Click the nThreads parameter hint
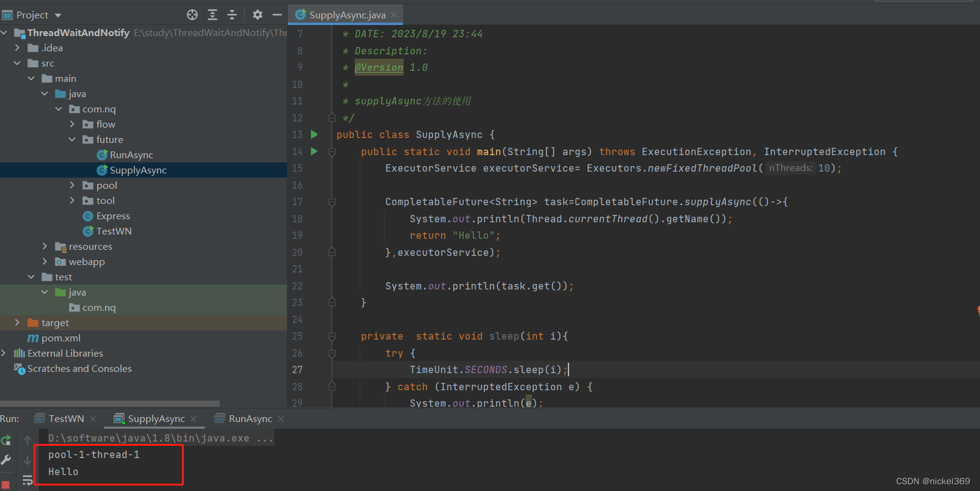Viewport: 980px width, 491px height. tap(791, 168)
